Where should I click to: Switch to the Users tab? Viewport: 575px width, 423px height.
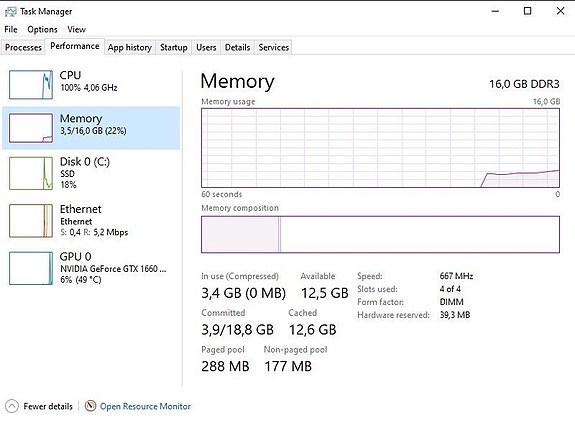pyautogui.click(x=206, y=47)
